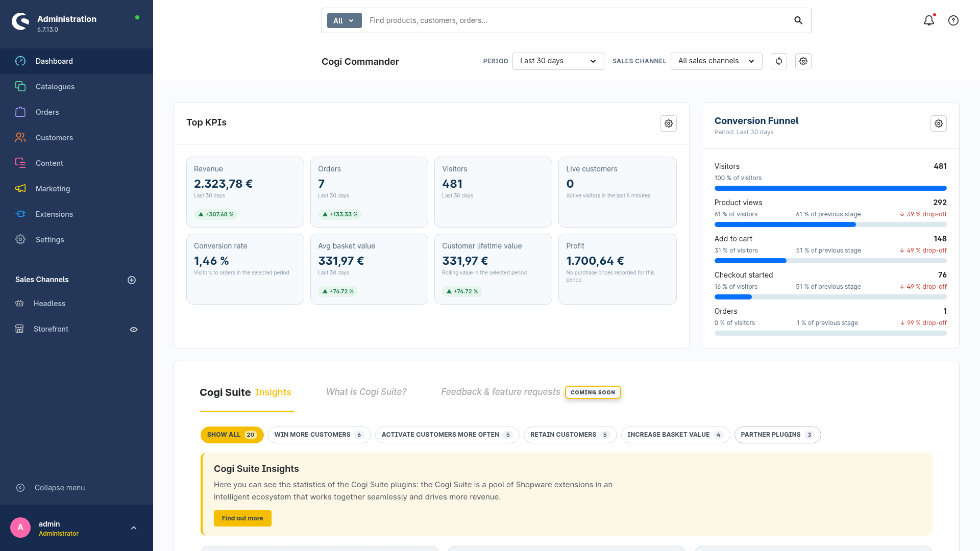Open Catalogues menu item
This screenshot has height=551, width=980.
(x=77, y=87)
